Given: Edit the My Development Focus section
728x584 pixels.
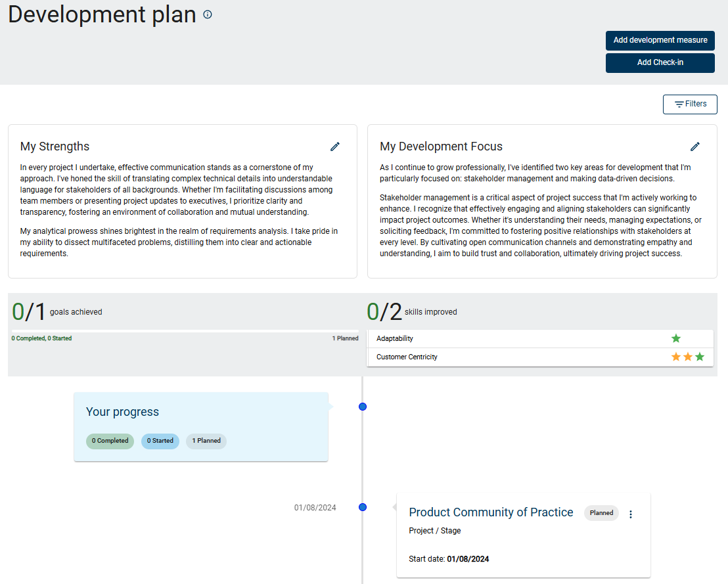Looking at the screenshot, I should pos(696,146).
